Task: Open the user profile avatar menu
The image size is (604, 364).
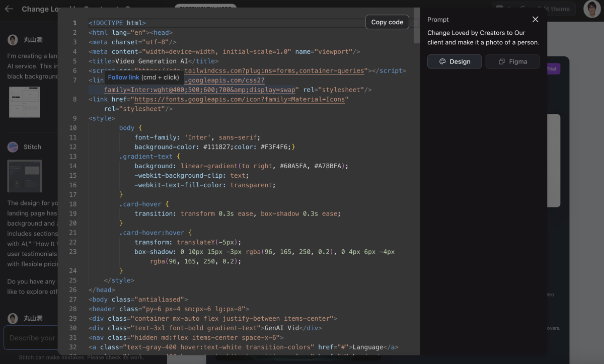Action: point(592,9)
